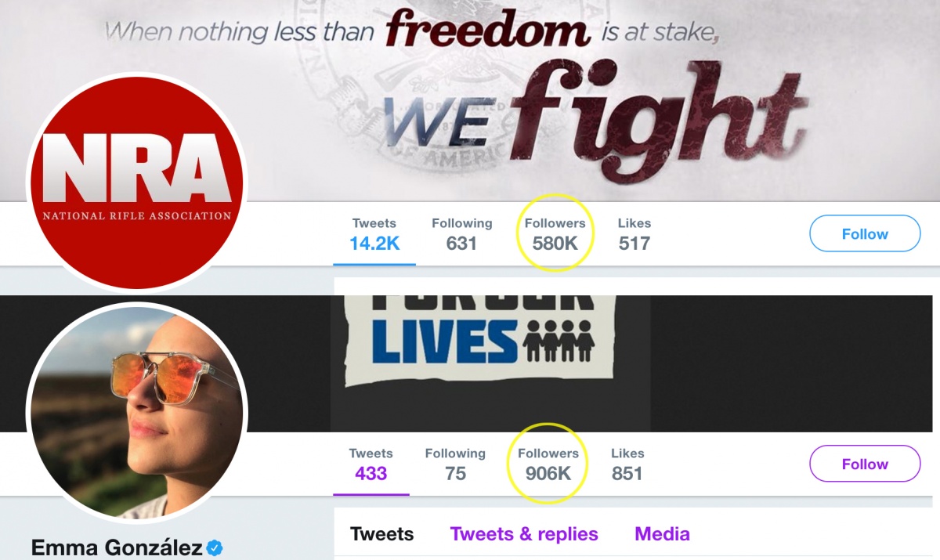Click the people figures icon in banner
940x560 pixels.
pos(561,341)
